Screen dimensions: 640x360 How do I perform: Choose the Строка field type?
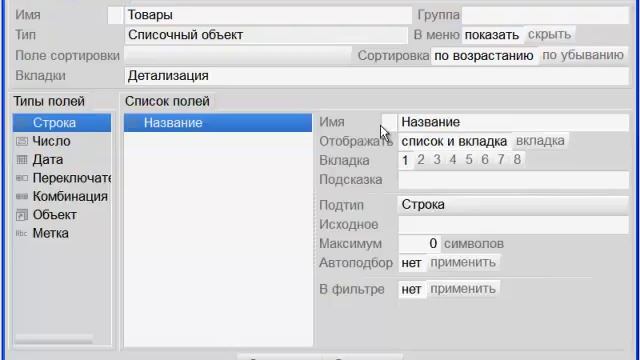62,122
